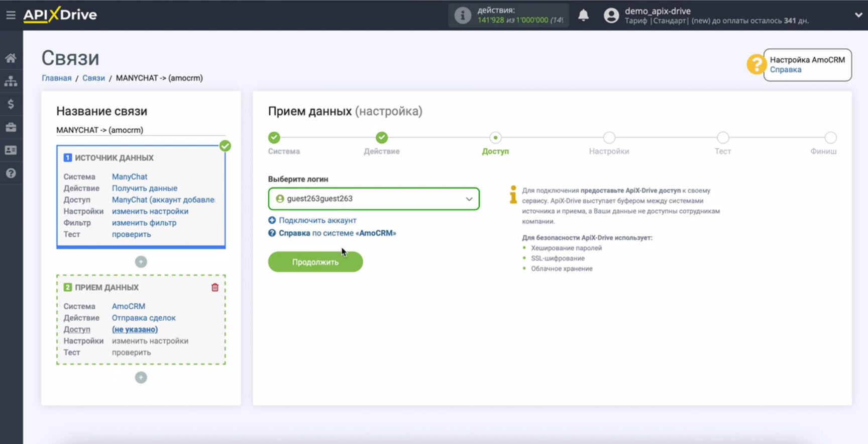
Task: Open notifications bell icon
Action: (583, 15)
